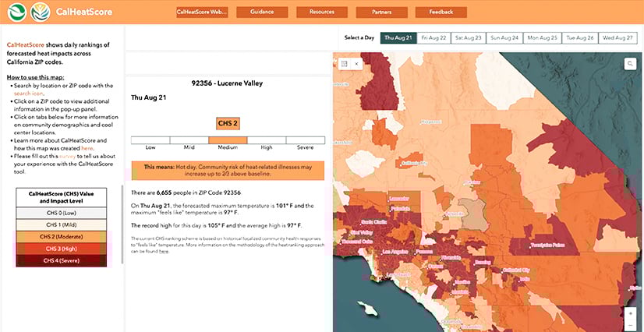Open the 'survey' link in sidebar
Image resolution: width=644 pixels, height=332 pixels.
pyautogui.click(x=67, y=157)
